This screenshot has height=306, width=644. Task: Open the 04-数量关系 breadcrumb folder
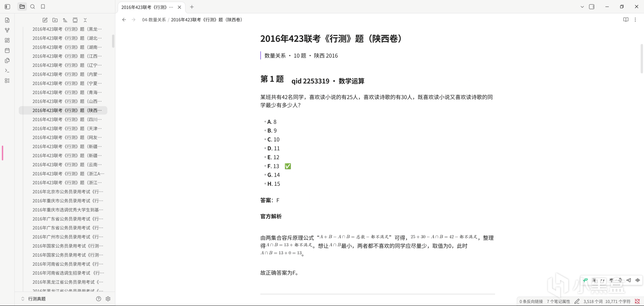pyautogui.click(x=154, y=20)
